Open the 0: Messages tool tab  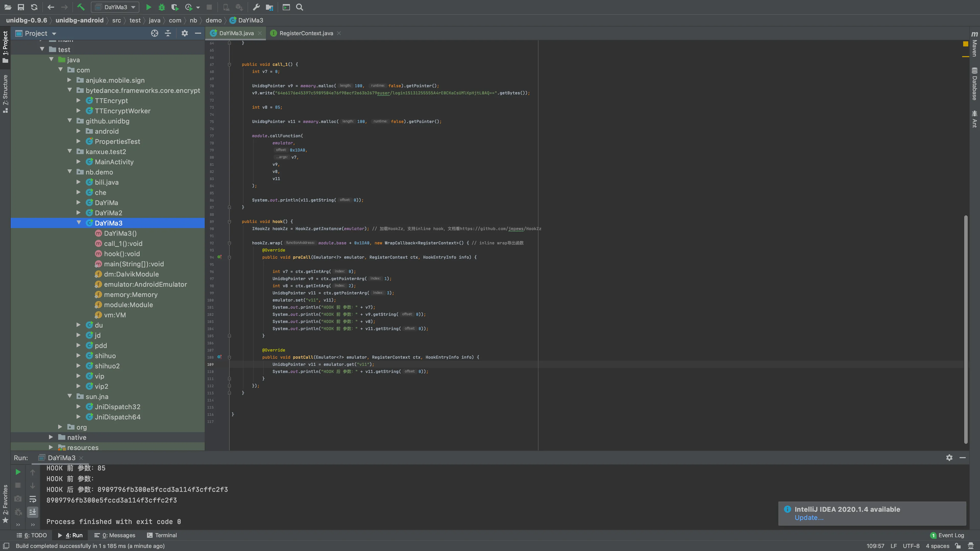(x=115, y=535)
